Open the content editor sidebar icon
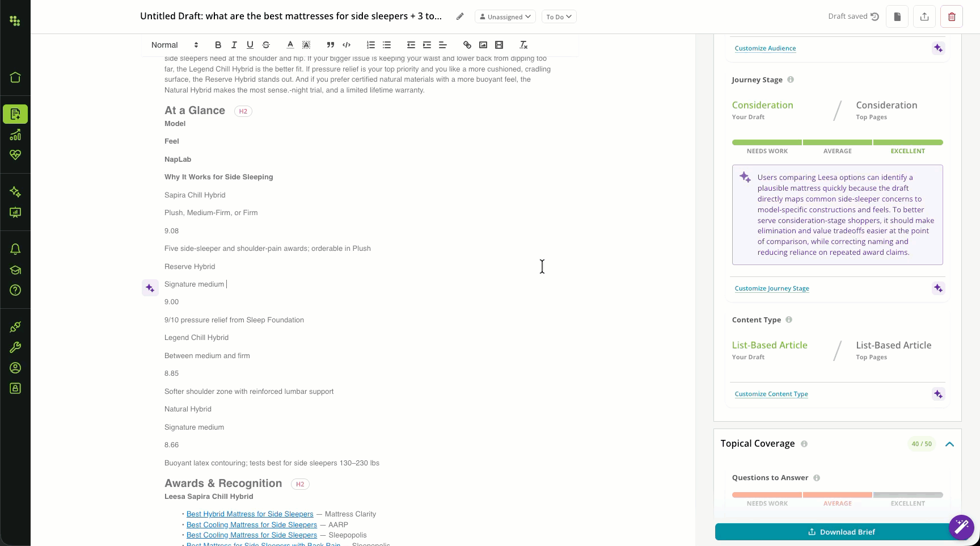980x546 pixels. pyautogui.click(x=15, y=114)
